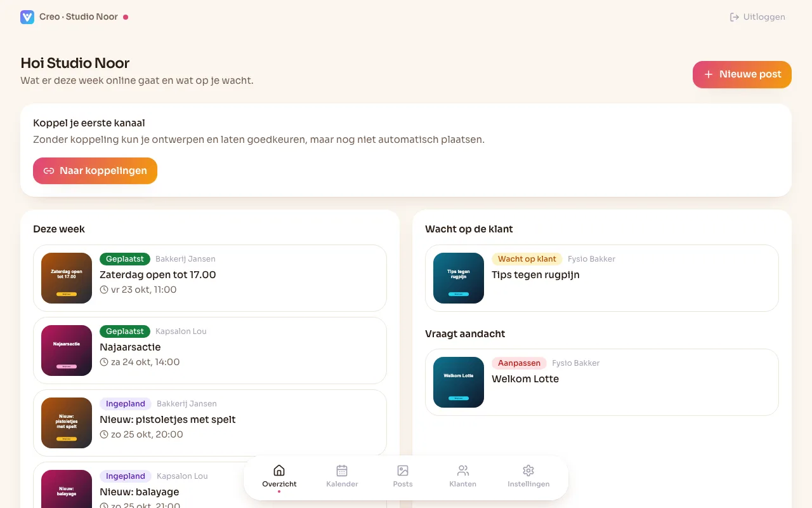Click the heading Koppel je eerste kanaal
Image resolution: width=812 pixels, height=508 pixels.
(x=89, y=123)
